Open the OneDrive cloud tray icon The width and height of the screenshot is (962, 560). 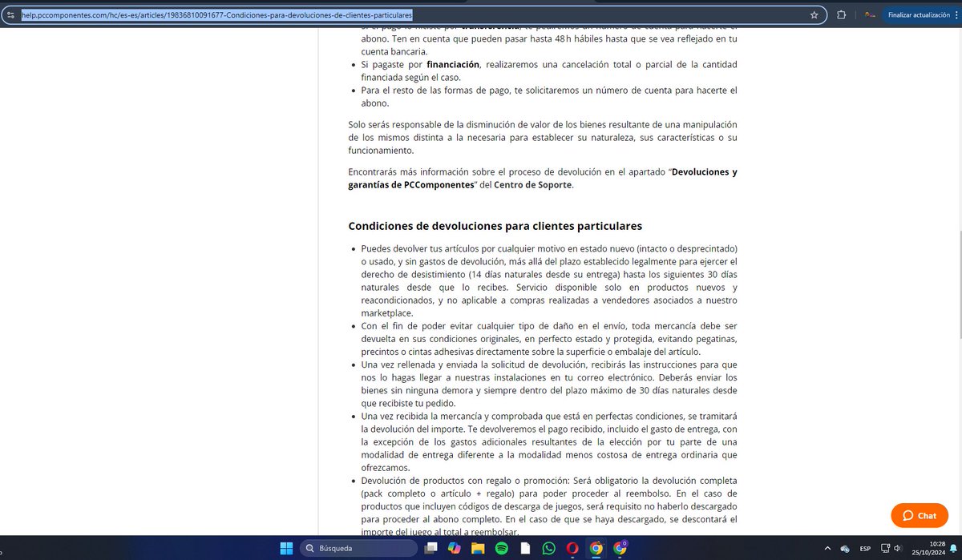coord(845,549)
